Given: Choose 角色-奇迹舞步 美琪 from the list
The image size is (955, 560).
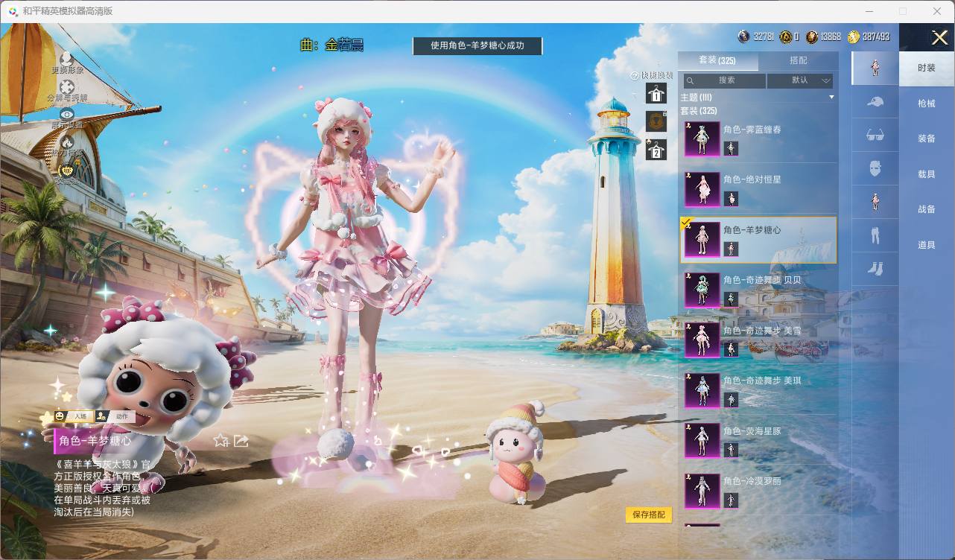Looking at the screenshot, I should coord(758,390).
